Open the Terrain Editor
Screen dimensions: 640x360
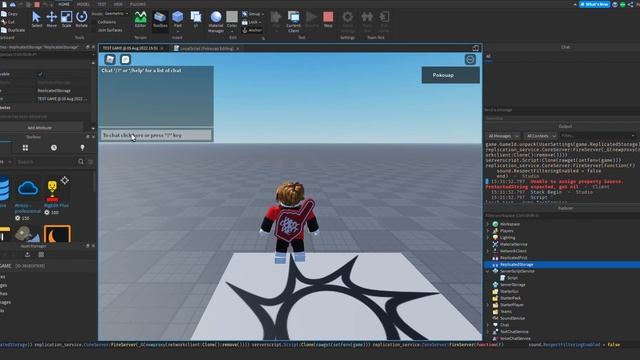[140, 19]
